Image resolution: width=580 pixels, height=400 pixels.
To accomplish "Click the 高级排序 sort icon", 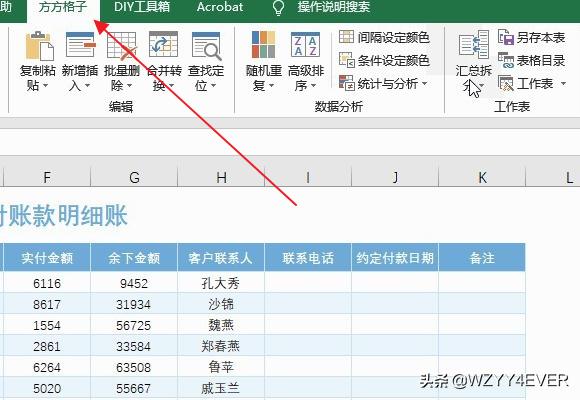I will pyautogui.click(x=305, y=45).
